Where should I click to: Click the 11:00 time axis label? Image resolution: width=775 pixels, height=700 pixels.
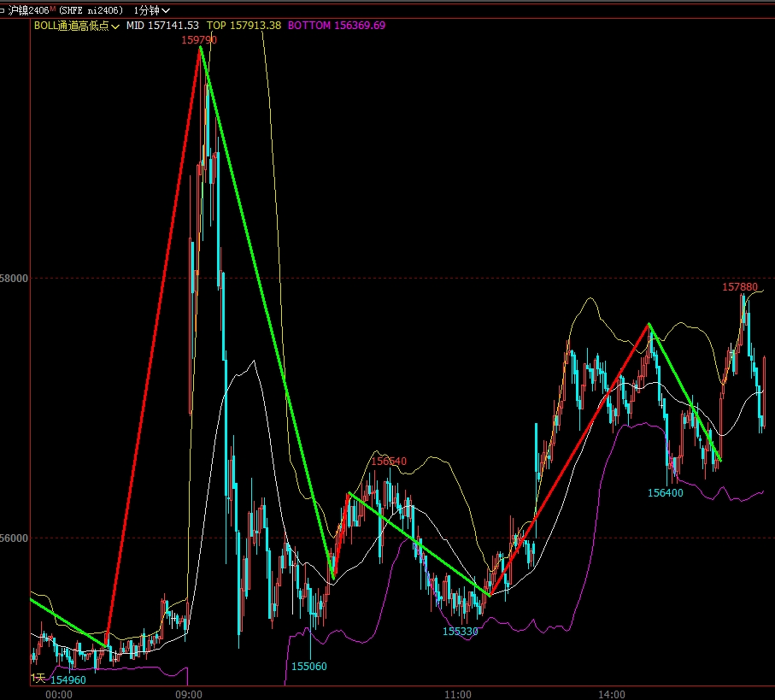pyautogui.click(x=458, y=693)
